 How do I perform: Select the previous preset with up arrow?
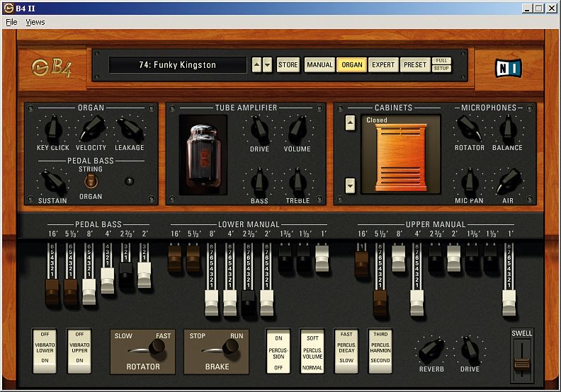[x=256, y=64]
